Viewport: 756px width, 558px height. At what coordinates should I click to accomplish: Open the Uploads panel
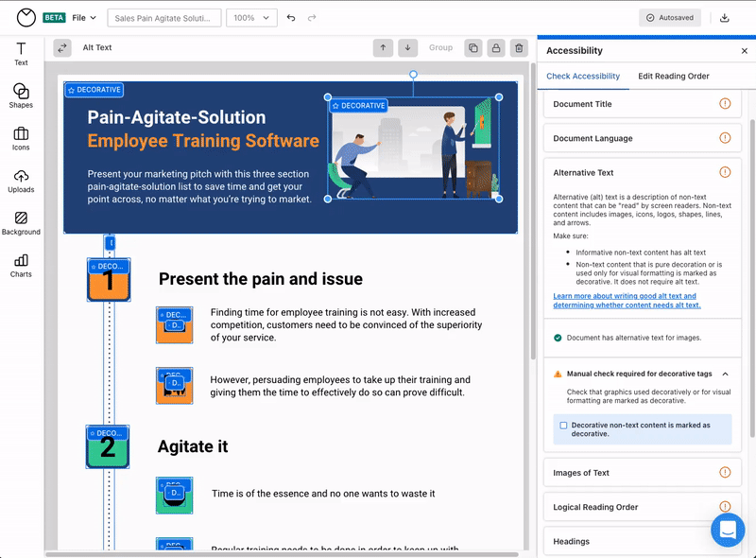pyautogui.click(x=21, y=181)
